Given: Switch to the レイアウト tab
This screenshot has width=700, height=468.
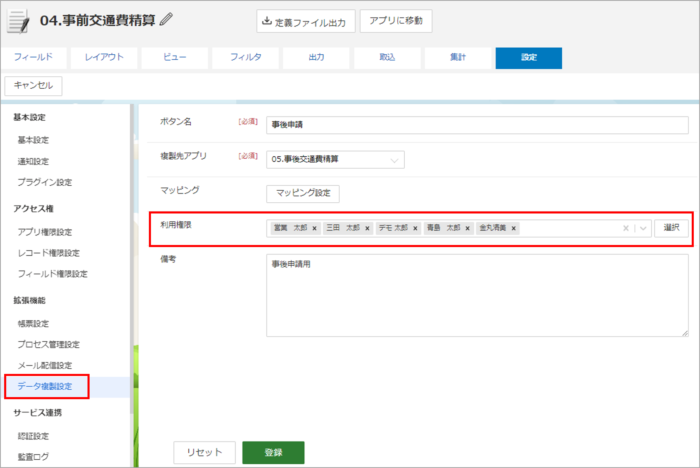Looking at the screenshot, I should click(104, 58).
